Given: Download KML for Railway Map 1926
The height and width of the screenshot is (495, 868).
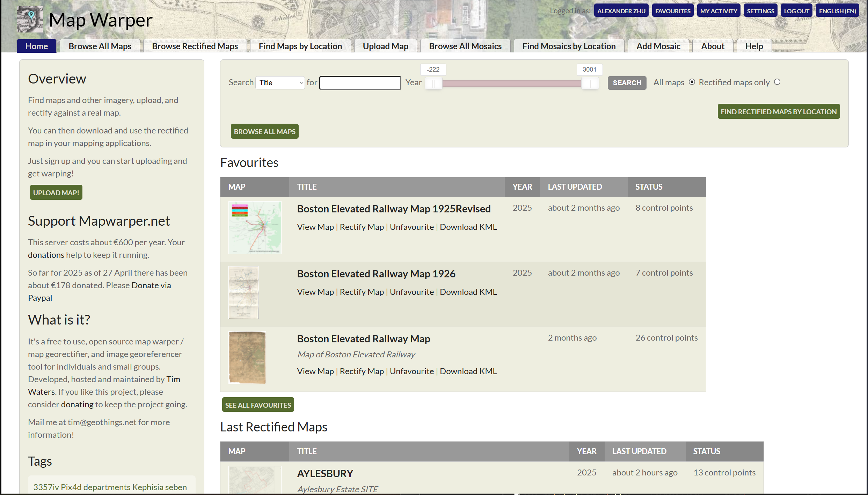Looking at the screenshot, I should (468, 292).
